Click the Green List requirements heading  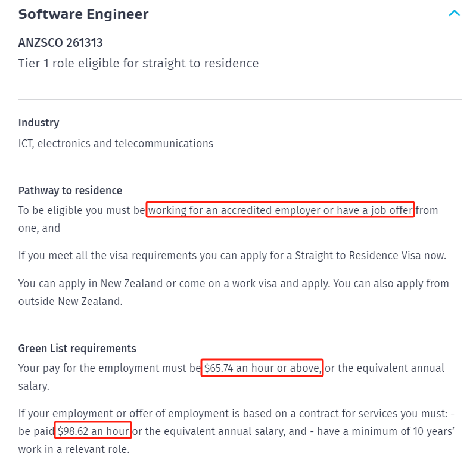(77, 349)
